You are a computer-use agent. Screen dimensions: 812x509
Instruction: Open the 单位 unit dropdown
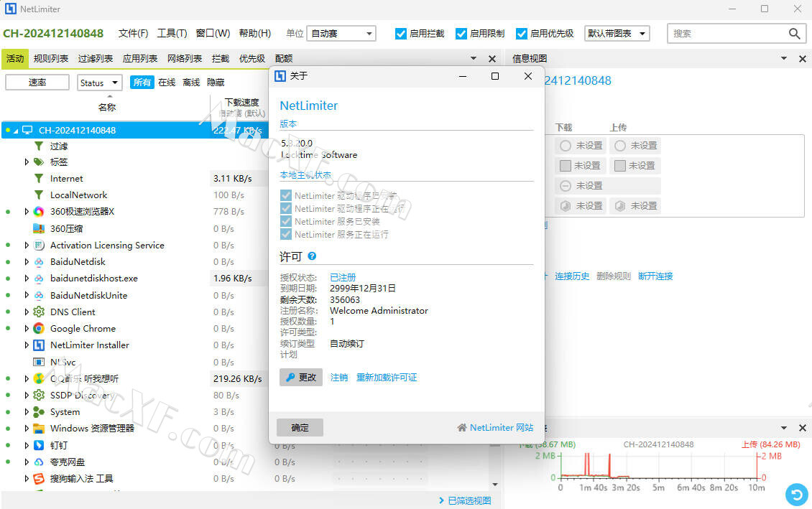[341, 34]
